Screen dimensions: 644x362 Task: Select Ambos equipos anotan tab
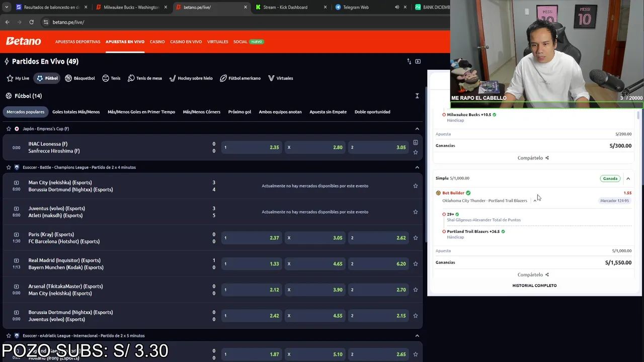coord(280,112)
